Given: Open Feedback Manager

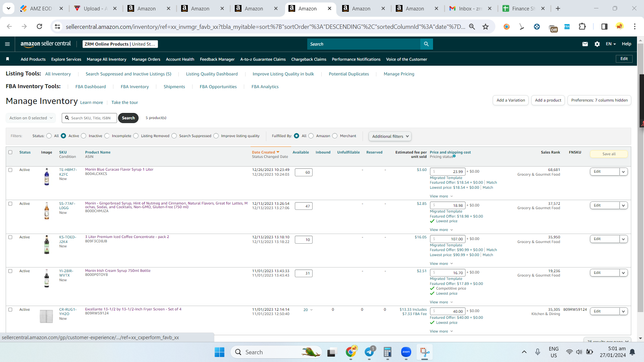Looking at the screenshot, I should point(217,59).
